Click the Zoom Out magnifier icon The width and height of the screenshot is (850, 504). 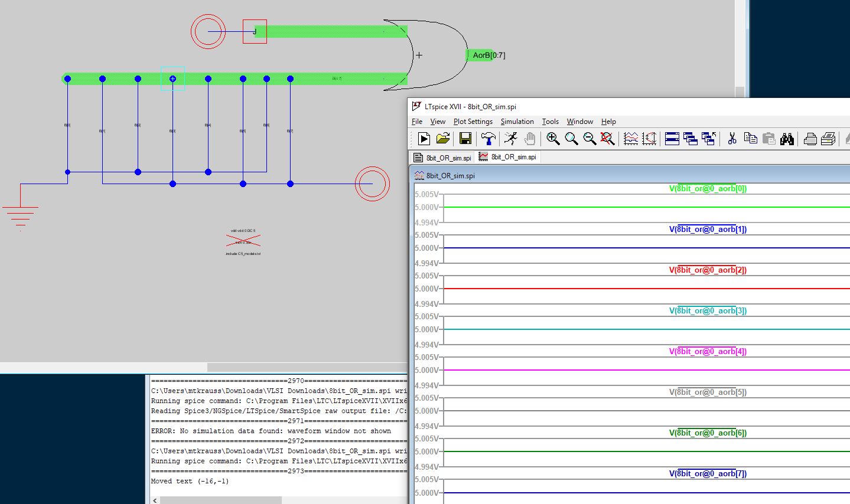(589, 138)
